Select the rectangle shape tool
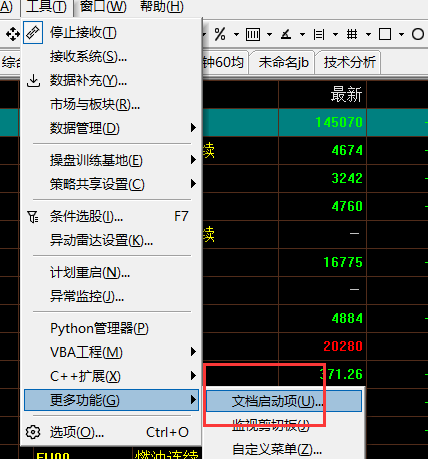 tap(385, 34)
